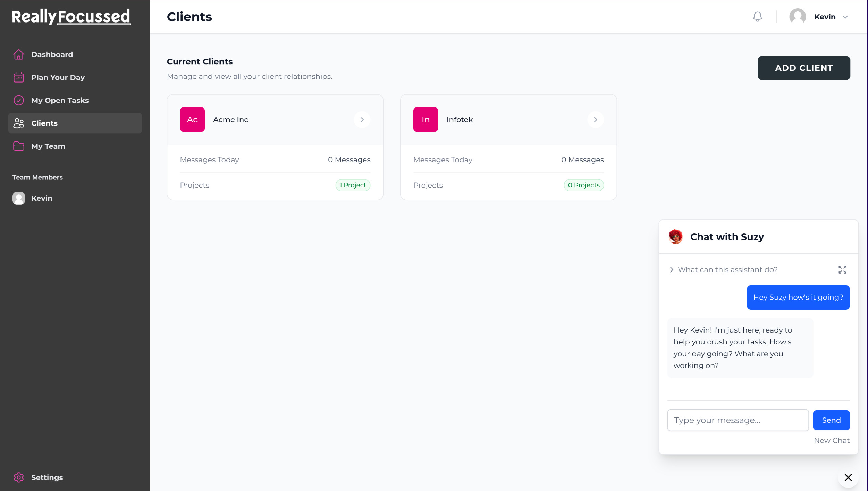Click the Type your message input field

click(738, 420)
